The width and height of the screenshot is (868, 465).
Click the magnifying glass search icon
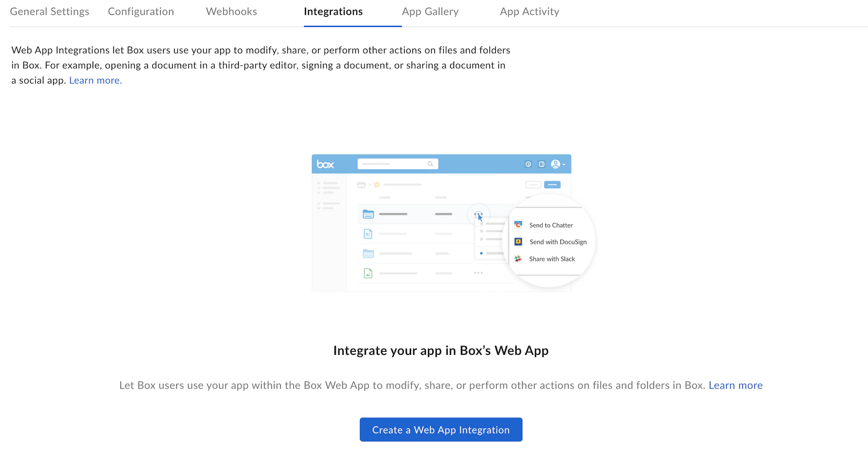(430, 164)
